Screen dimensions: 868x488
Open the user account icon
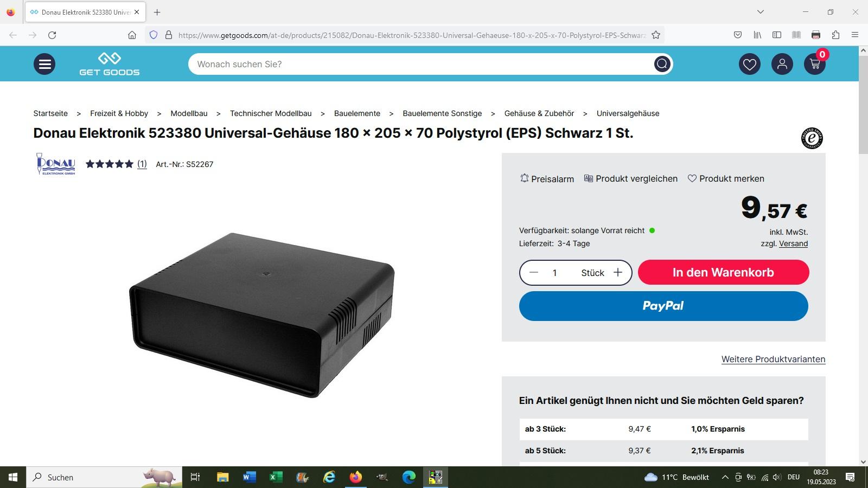(782, 64)
